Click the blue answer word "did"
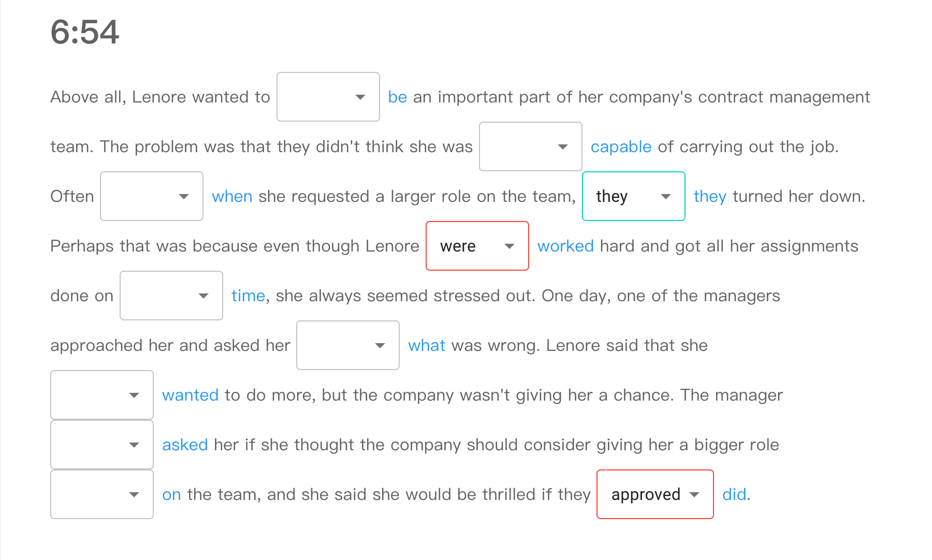 [734, 495]
